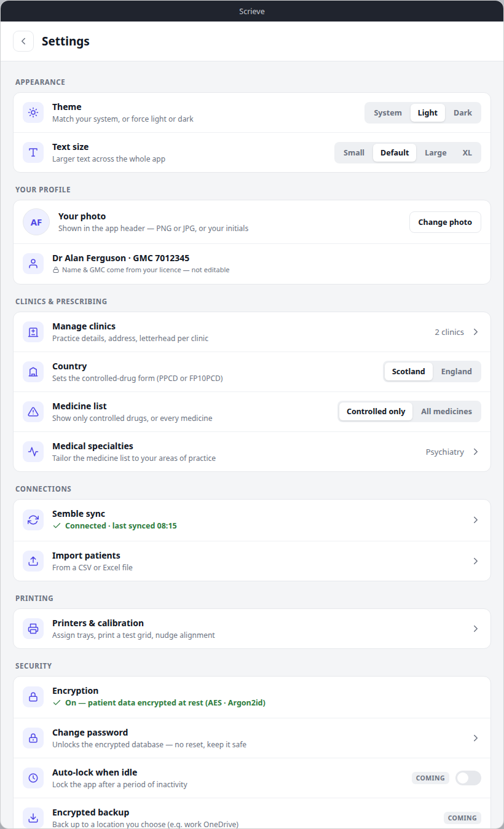Click the 'Scrieve' window title

click(x=252, y=11)
